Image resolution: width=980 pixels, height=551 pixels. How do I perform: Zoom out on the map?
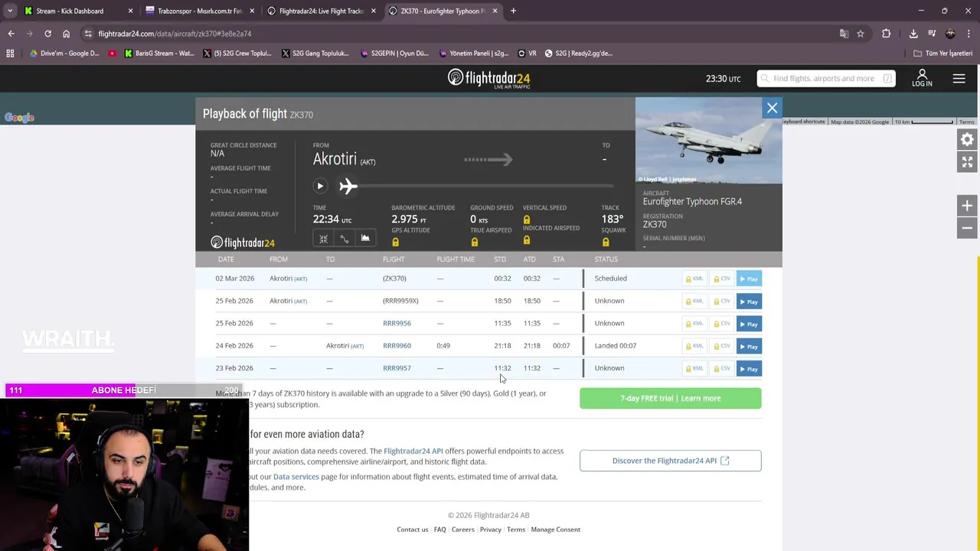click(967, 228)
